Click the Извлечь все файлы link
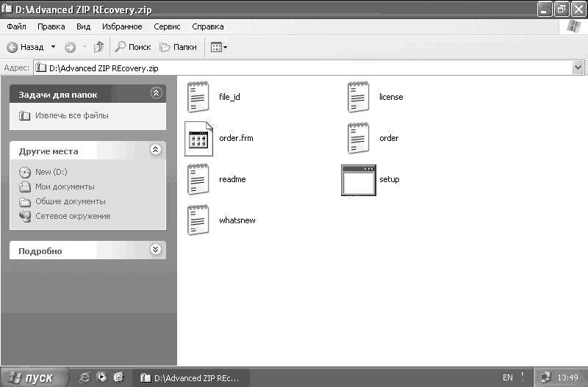 coord(71,115)
